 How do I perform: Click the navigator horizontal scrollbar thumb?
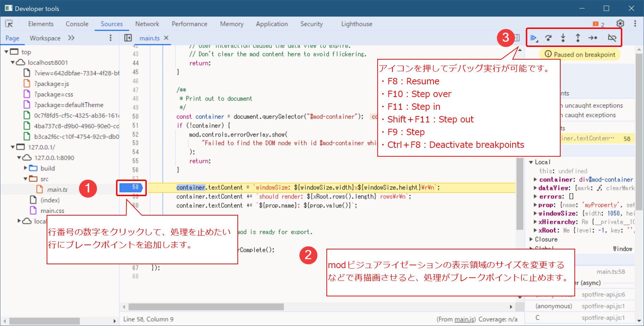pos(45,321)
